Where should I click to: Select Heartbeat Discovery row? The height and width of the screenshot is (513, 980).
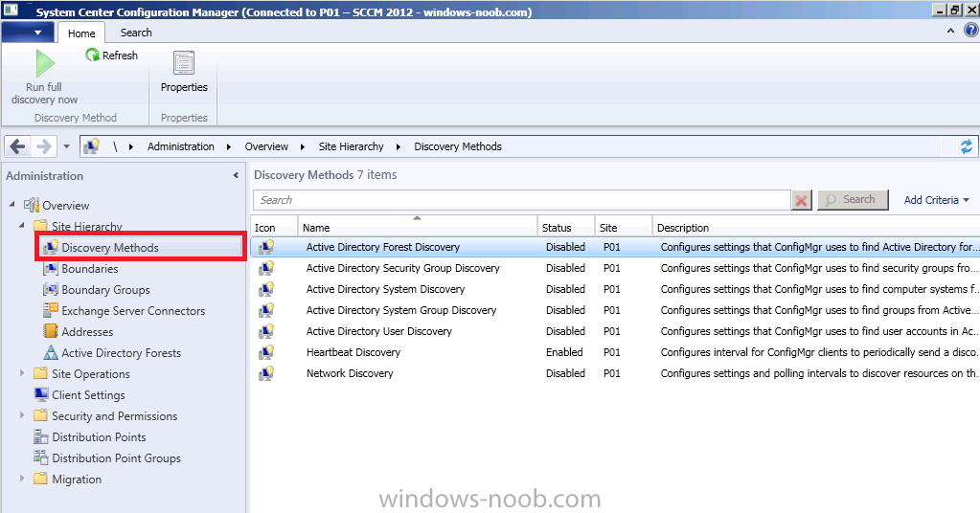[615, 352]
